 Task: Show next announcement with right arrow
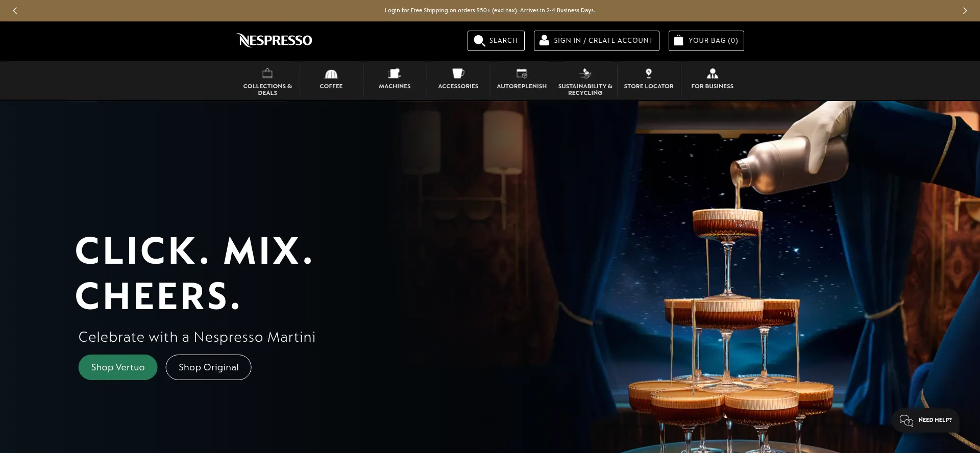click(965, 11)
